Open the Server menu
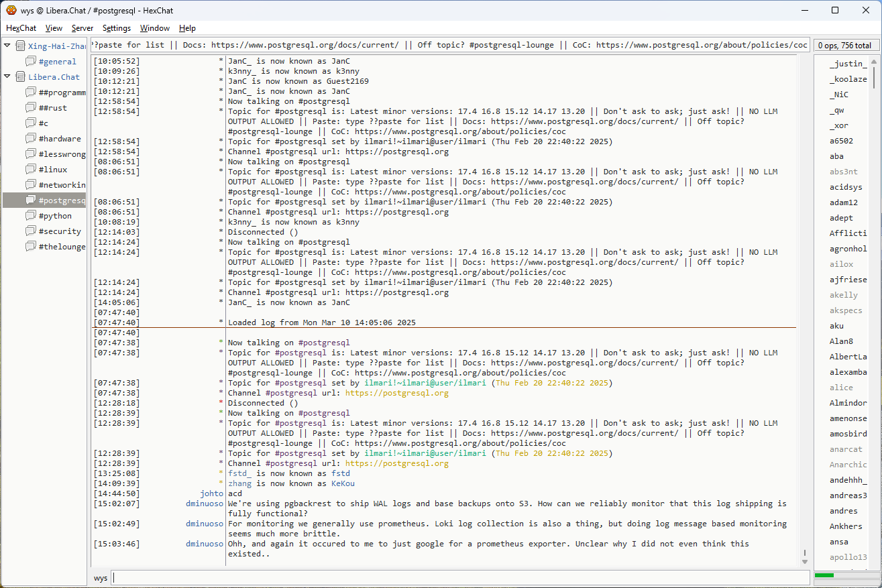The height and width of the screenshot is (588, 882). click(x=82, y=28)
